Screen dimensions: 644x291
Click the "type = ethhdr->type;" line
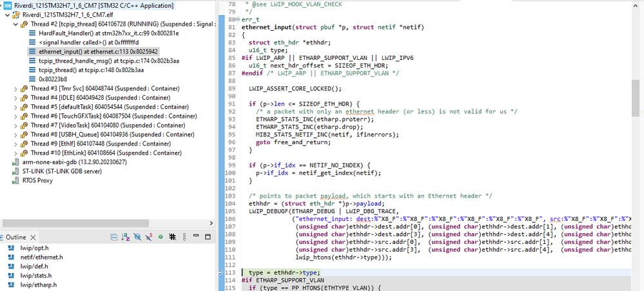pyautogui.click(x=284, y=272)
